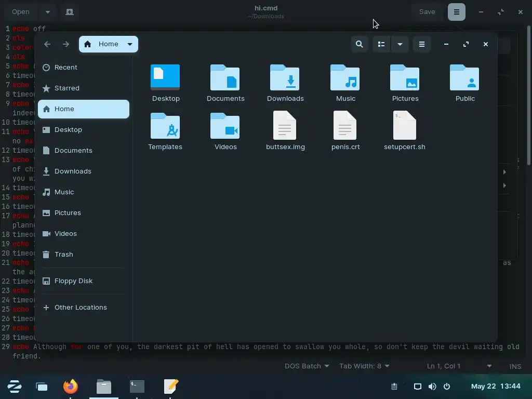Open Floppy Disk in the sidebar

(84, 281)
